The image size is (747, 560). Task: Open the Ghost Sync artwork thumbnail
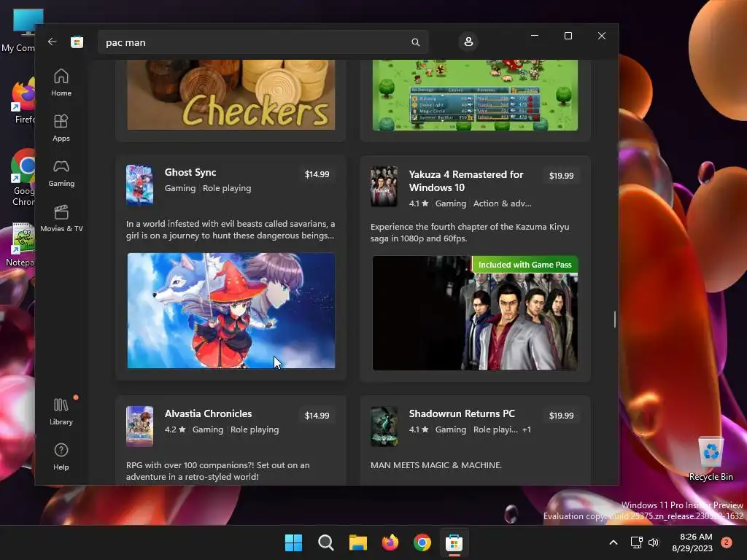point(231,311)
